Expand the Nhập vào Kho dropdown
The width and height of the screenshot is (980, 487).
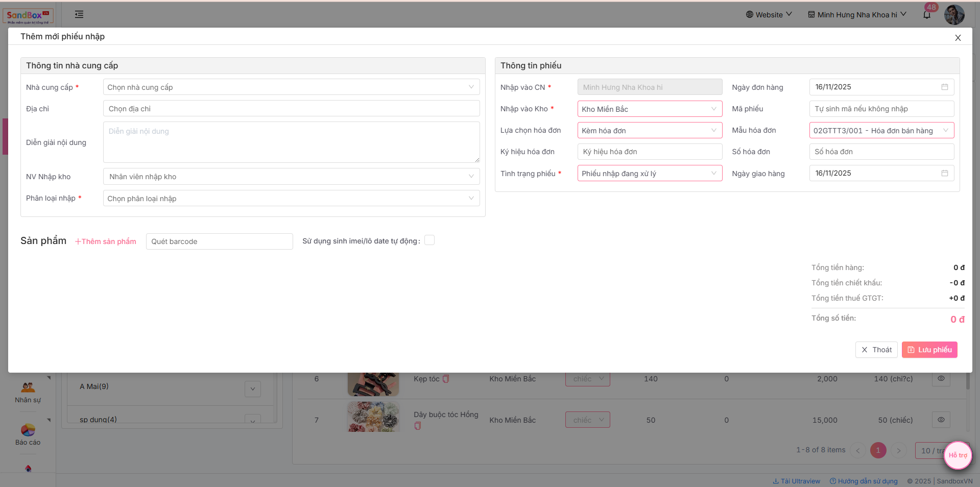(x=649, y=109)
